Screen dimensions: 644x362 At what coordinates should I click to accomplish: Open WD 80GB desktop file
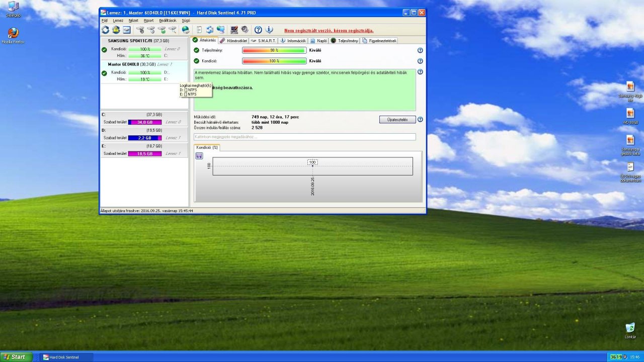pyautogui.click(x=630, y=117)
